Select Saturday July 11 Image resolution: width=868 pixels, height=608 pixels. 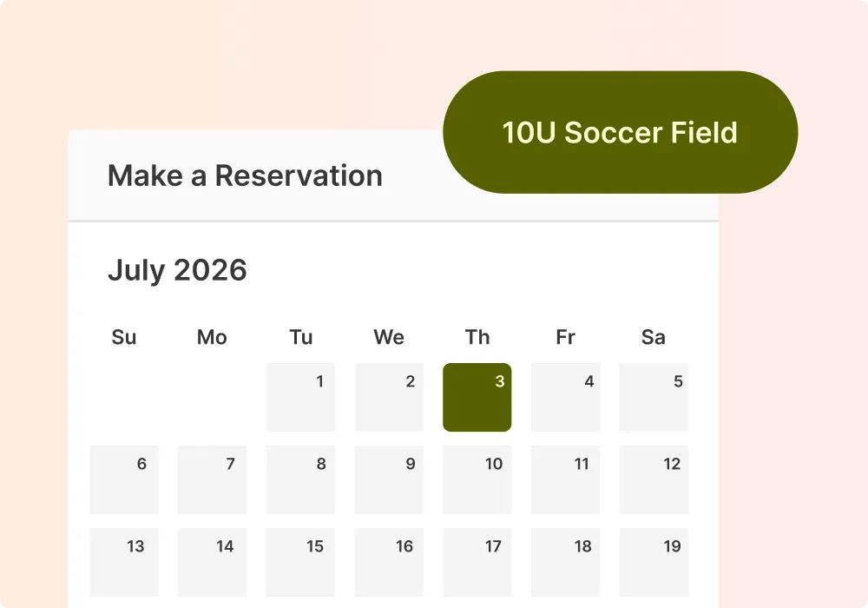point(566,479)
